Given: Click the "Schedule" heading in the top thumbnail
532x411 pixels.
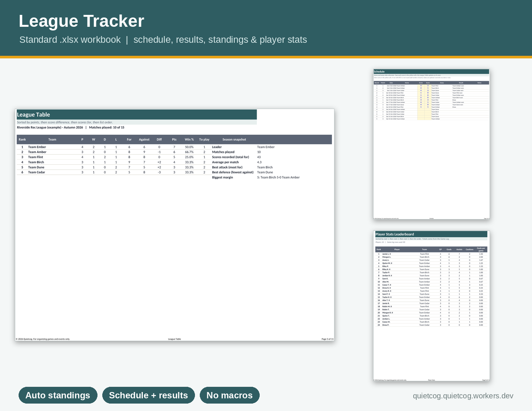Looking at the screenshot, I should coord(379,72).
